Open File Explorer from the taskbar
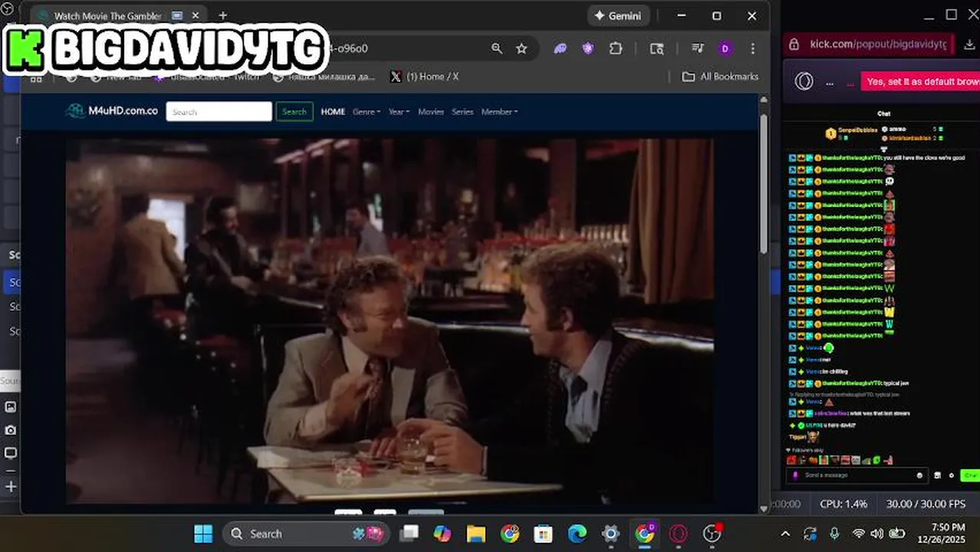This screenshot has width=980, height=552. pos(476,534)
